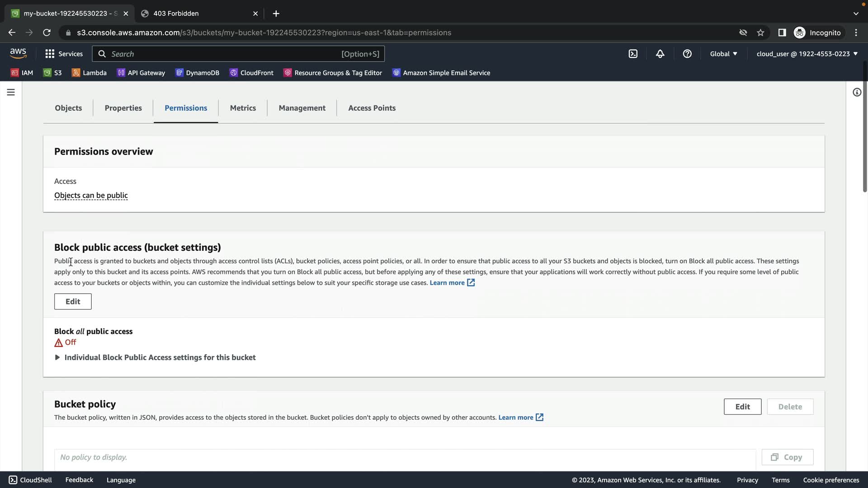Click the AWS logo home icon

(x=18, y=53)
